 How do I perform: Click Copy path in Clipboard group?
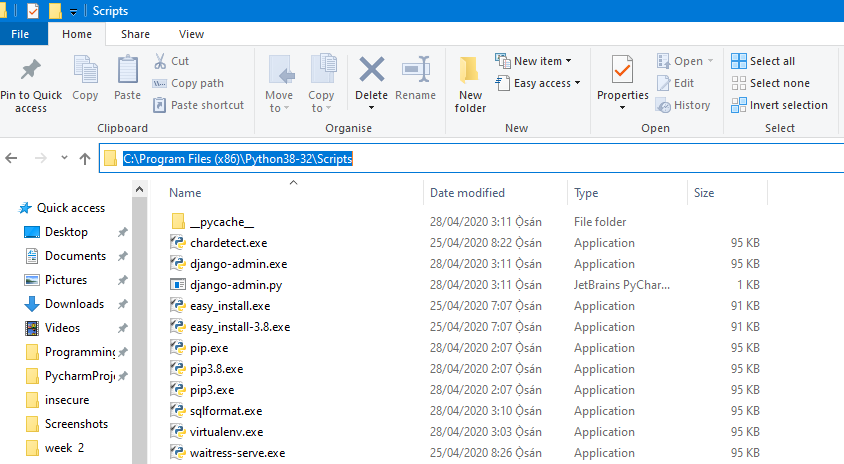(188, 83)
